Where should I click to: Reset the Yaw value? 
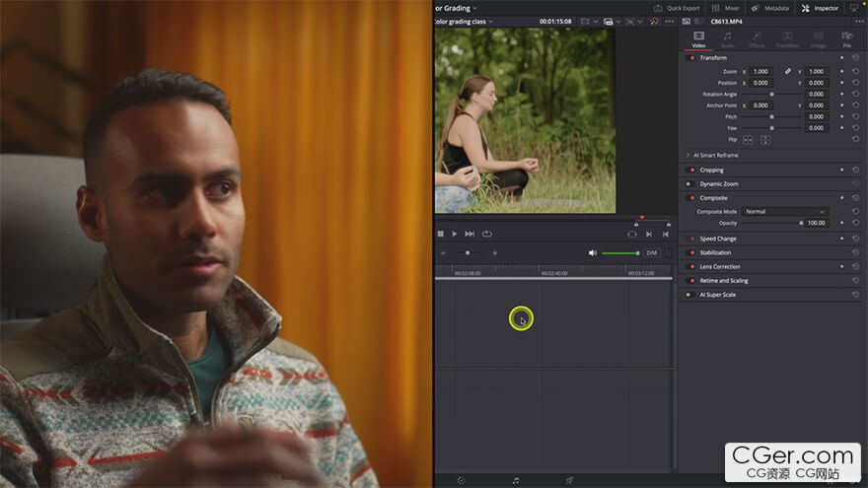[x=856, y=128]
